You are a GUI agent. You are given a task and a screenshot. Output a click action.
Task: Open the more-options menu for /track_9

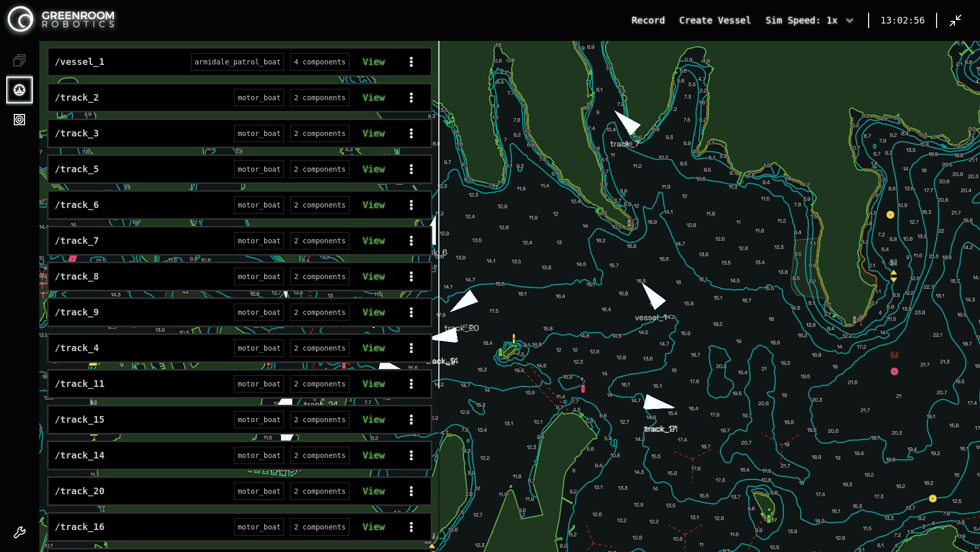(411, 312)
